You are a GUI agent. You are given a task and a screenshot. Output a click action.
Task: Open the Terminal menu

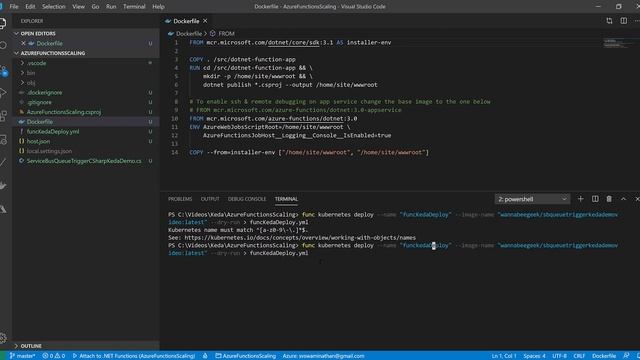click(x=134, y=7)
